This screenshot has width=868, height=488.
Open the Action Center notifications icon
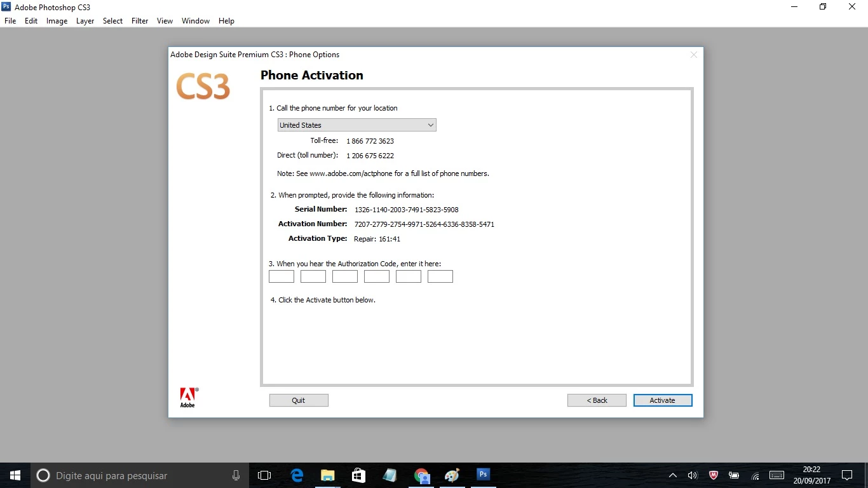[846, 475]
